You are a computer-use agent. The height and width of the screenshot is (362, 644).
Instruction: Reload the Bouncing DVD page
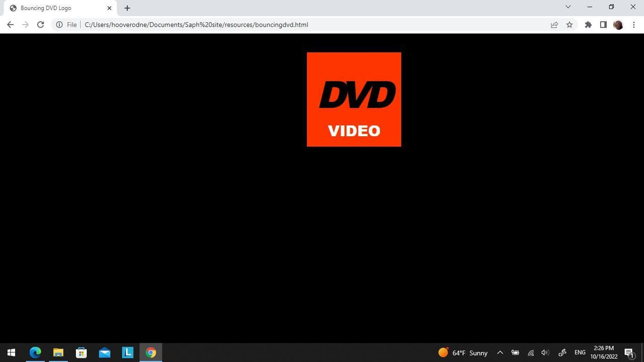click(x=40, y=25)
